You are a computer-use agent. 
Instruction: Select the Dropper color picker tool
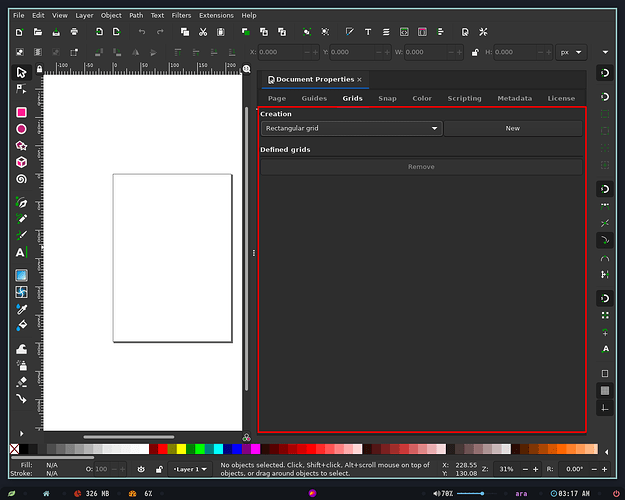coord(22,309)
